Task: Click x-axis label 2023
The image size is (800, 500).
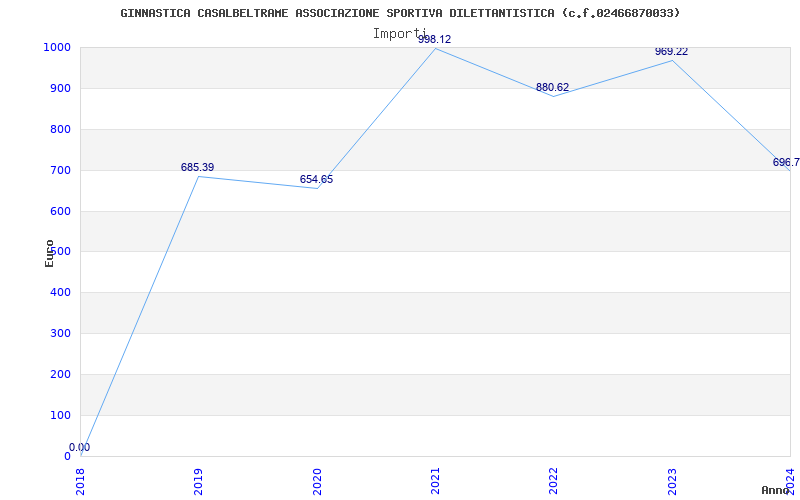Action: coord(672,480)
